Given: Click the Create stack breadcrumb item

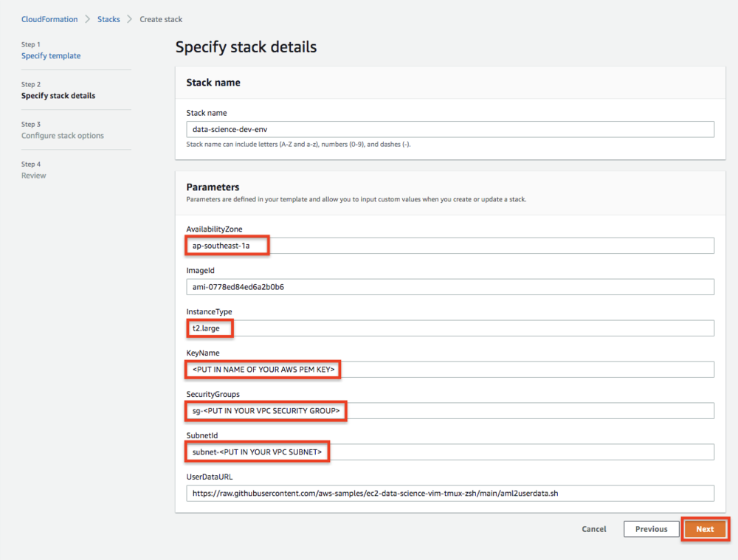Looking at the screenshot, I should 161,18.
